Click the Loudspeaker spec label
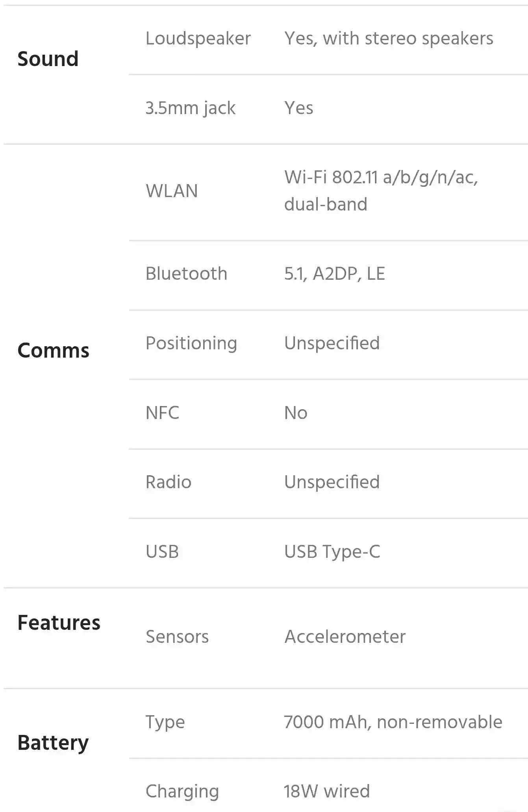The width and height of the screenshot is (528, 812). [x=198, y=39]
